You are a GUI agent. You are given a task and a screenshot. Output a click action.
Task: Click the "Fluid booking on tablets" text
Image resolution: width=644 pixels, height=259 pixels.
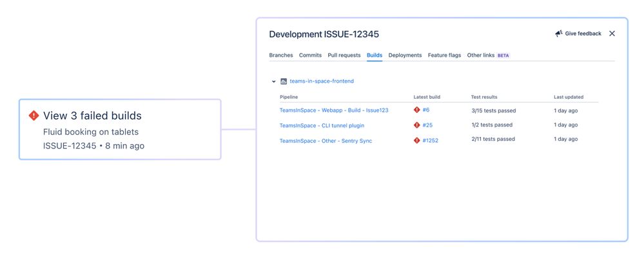(91, 132)
